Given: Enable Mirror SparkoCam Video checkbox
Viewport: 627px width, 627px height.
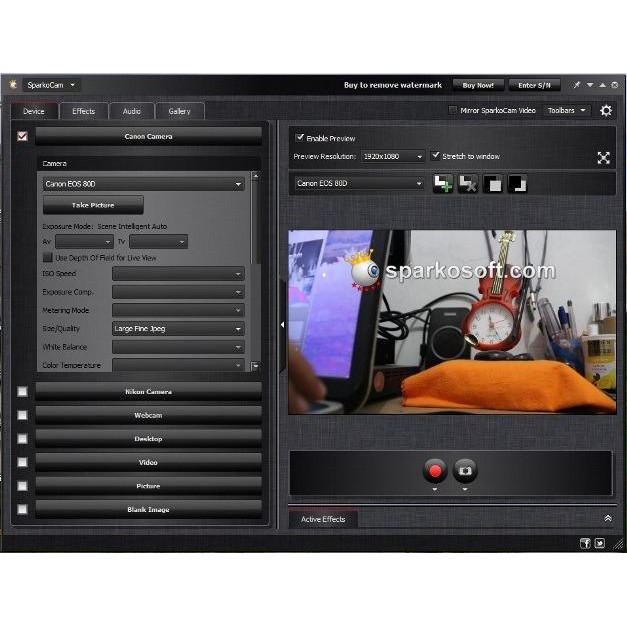Looking at the screenshot, I should point(453,111).
